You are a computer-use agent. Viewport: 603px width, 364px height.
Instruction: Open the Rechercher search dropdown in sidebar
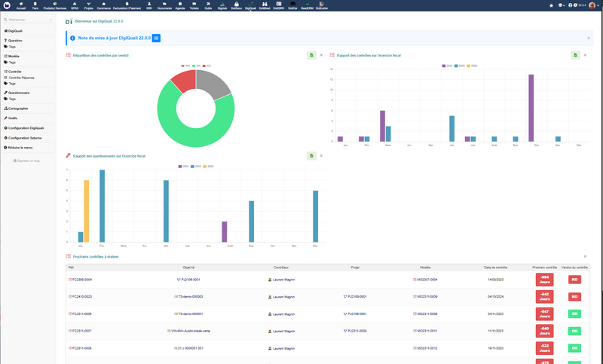pos(28,20)
